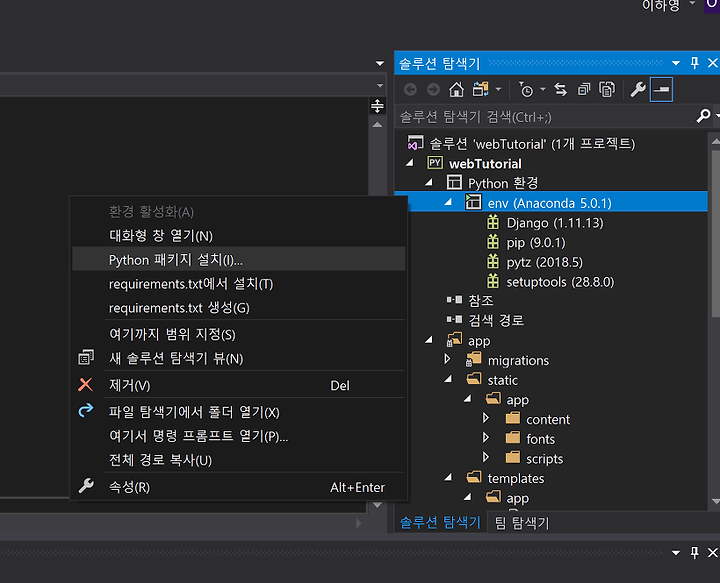Viewport: 720px width, 583px height.
Task: Select the 참조 references node
Action: (480, 301)
